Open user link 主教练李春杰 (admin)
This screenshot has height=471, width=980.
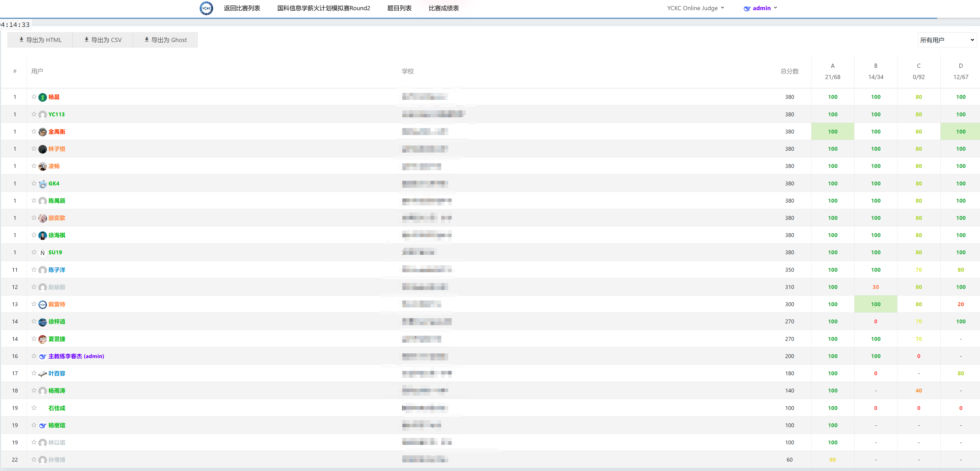76,356
